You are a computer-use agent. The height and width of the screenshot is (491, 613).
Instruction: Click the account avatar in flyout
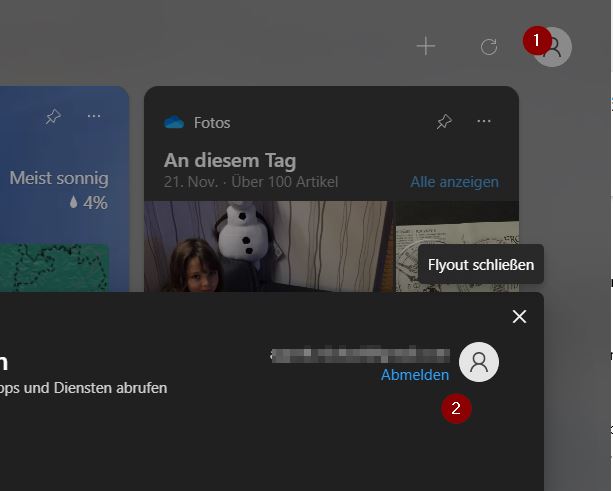coord(479,362)
